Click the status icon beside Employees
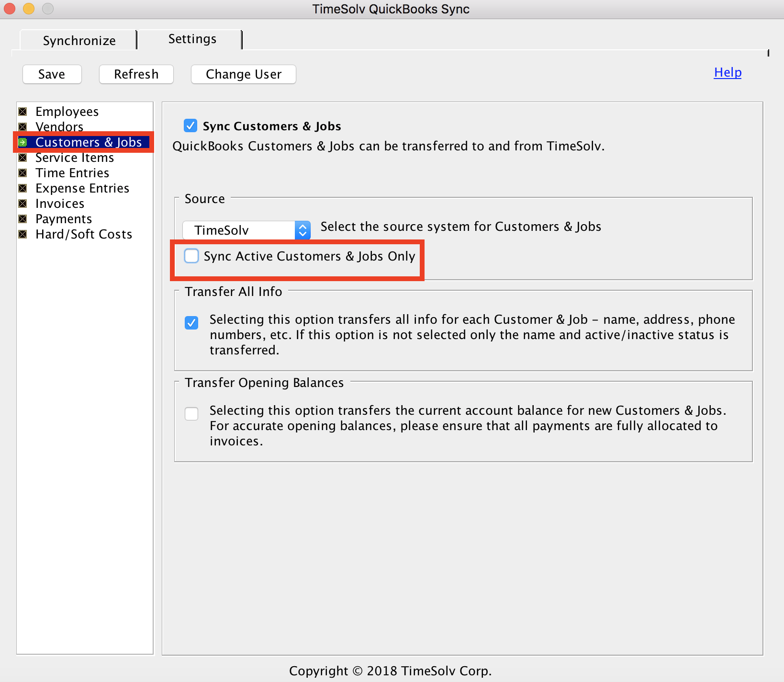Viewport: 784px width, 682px height. pos(22,112)
